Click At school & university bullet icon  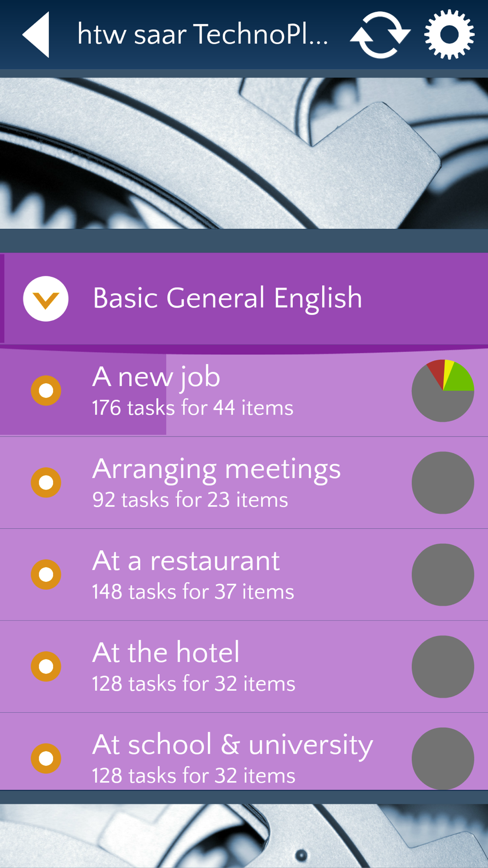[46, 758]
